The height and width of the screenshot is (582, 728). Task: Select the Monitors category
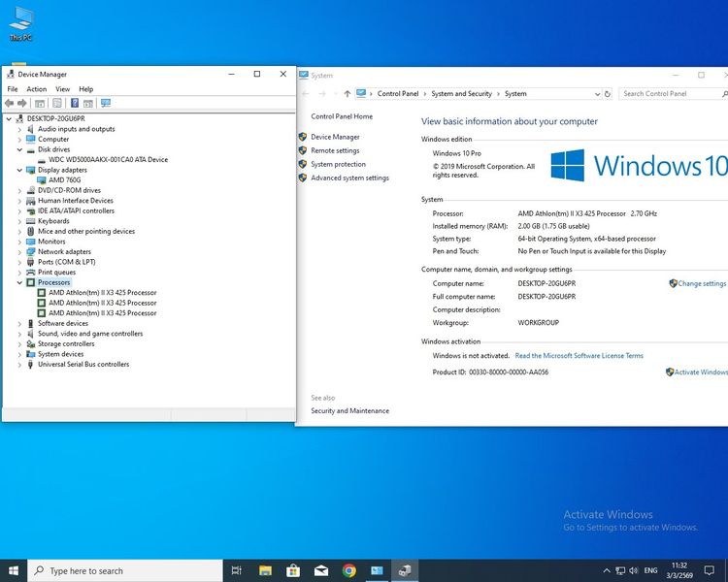pos(51,242)
